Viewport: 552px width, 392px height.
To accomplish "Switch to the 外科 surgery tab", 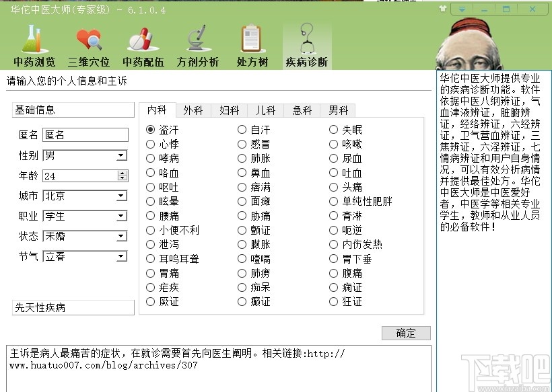I will [193, 110].
